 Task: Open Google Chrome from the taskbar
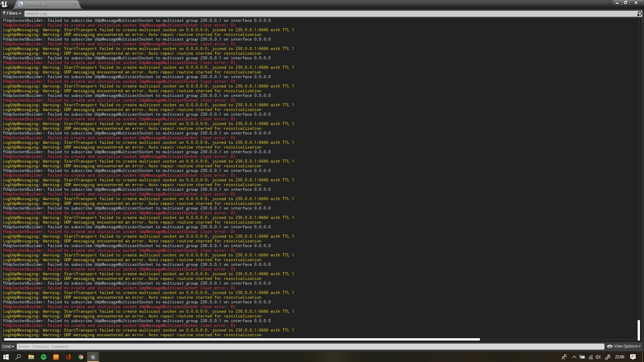[81, 357]
